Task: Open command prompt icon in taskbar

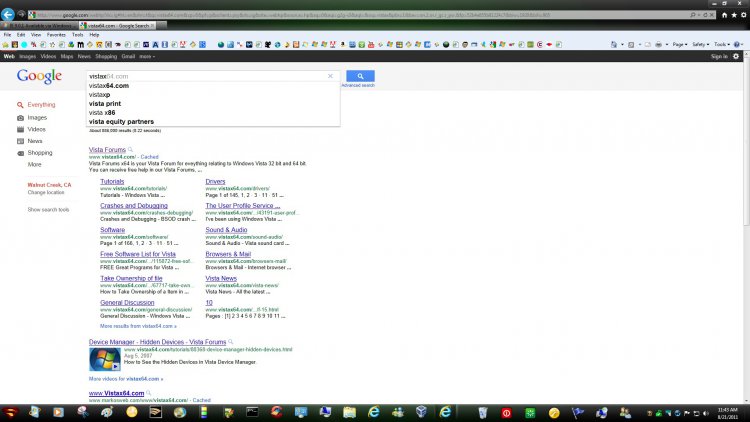Action: 252,412
